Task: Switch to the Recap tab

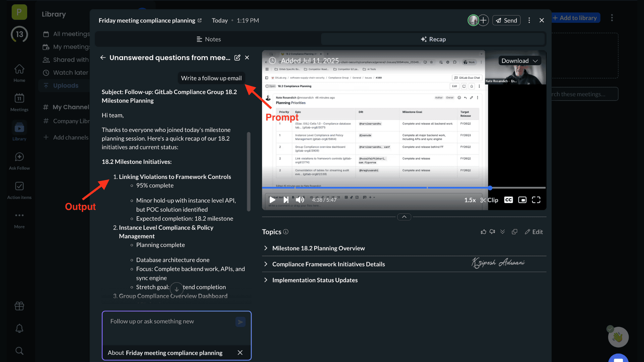Action: click(x=433, y=39)
